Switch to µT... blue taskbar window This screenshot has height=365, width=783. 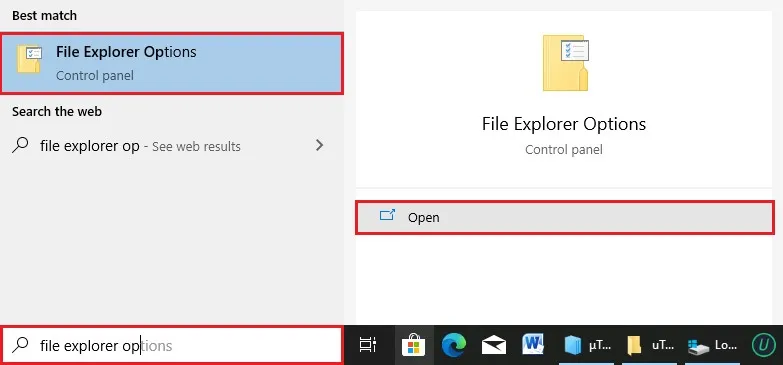click(587, 345)
